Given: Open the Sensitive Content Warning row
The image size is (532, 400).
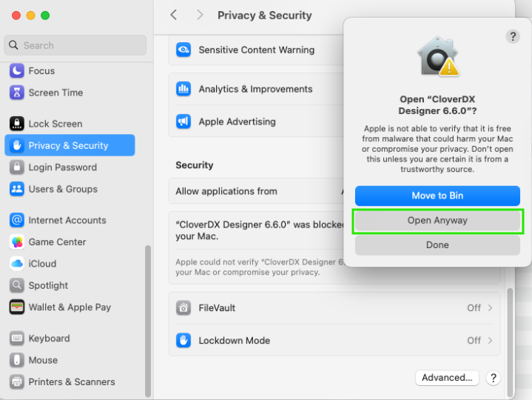Looking at the screenshot, I should pos(257,50).
